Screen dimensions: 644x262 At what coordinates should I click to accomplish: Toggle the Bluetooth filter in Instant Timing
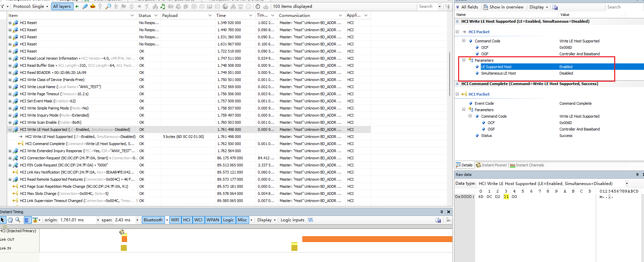(x=153, y=220)
